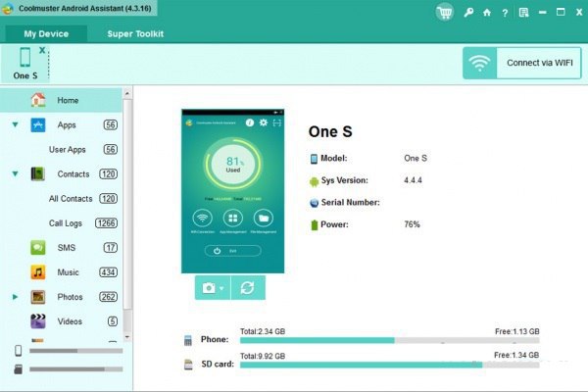588x392 pixels.
Task: Click the Exit power button in preview
Action: 232,251
